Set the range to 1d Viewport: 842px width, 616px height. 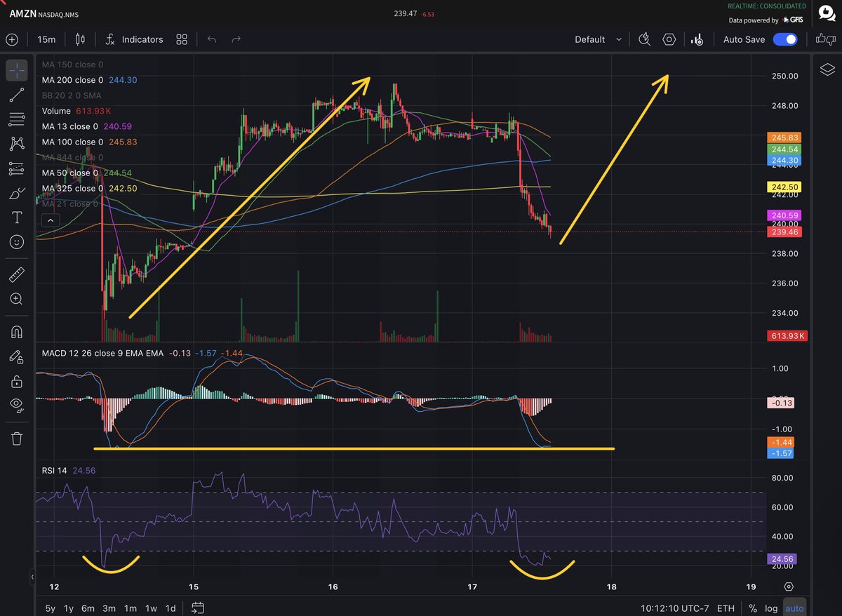(170, 608)
